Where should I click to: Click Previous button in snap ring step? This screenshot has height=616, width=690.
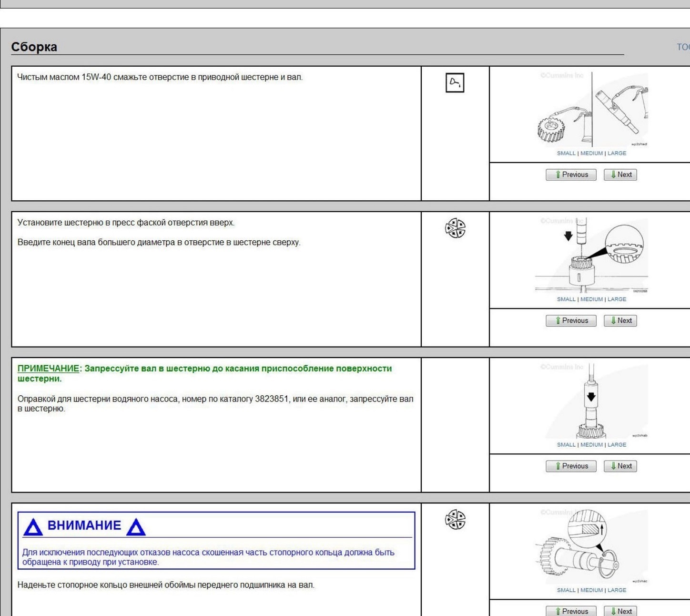click(571, 611)
